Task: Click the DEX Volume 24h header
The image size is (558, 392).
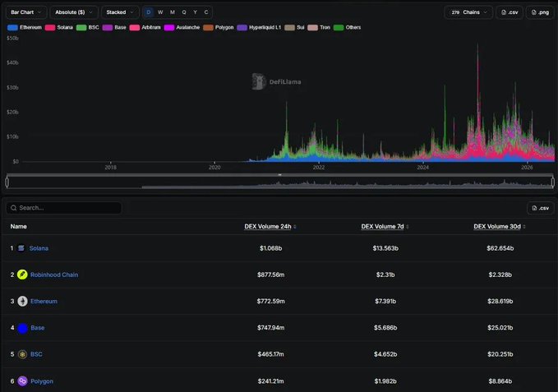Action: click(268, 227)
